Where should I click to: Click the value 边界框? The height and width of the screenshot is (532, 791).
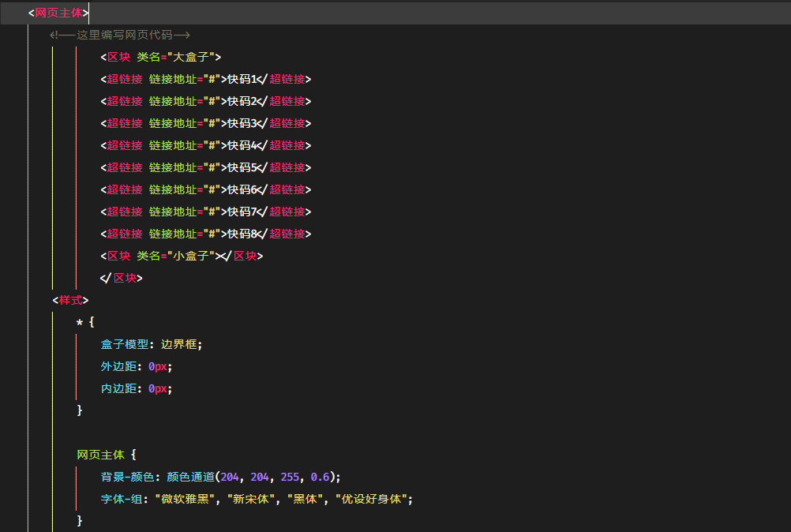point(178,344)
